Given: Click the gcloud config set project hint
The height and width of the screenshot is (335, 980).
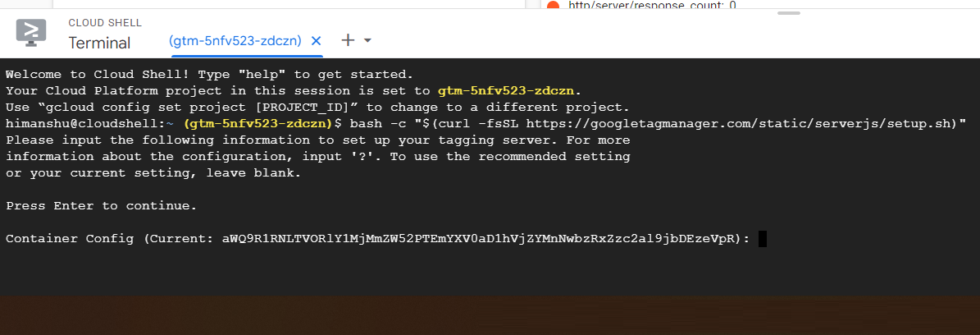Looking at the screenshot, I should pyautogui.click(x=317, y=108).
